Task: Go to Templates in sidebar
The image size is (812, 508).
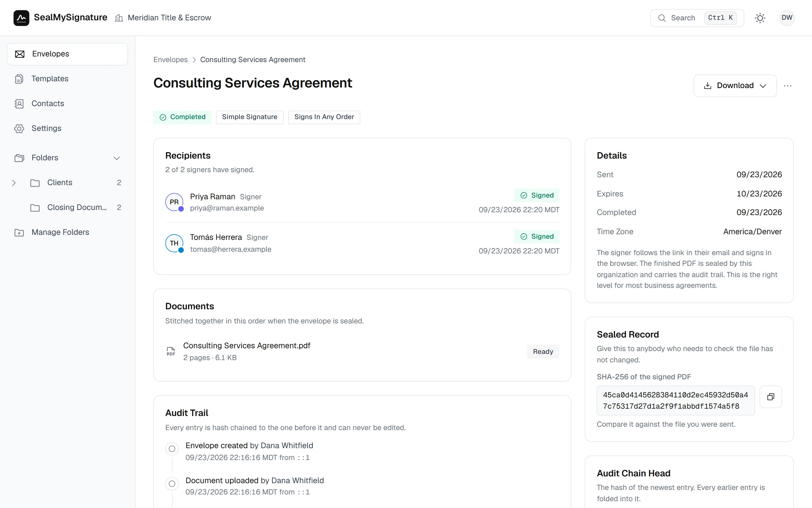Action: [x=67, y=79]
